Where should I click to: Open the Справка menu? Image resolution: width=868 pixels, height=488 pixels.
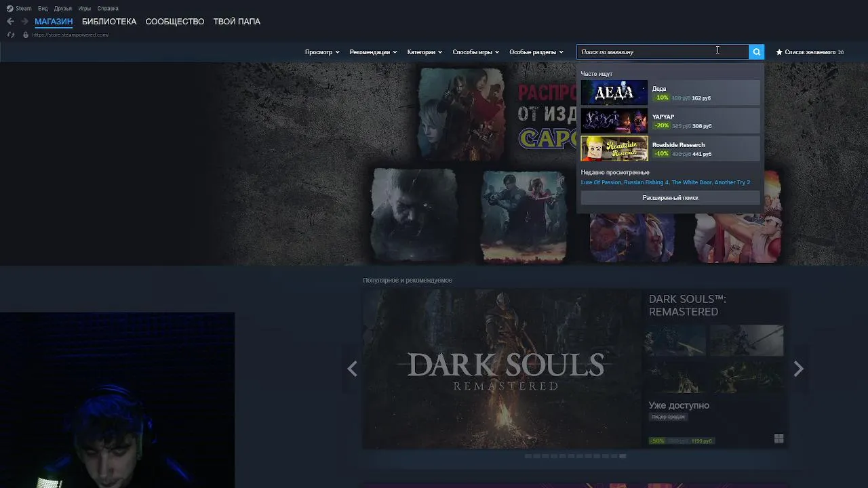108,8
